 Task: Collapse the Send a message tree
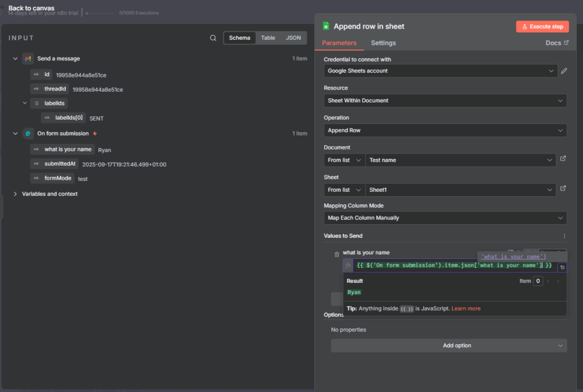click(x=15, y=59)
